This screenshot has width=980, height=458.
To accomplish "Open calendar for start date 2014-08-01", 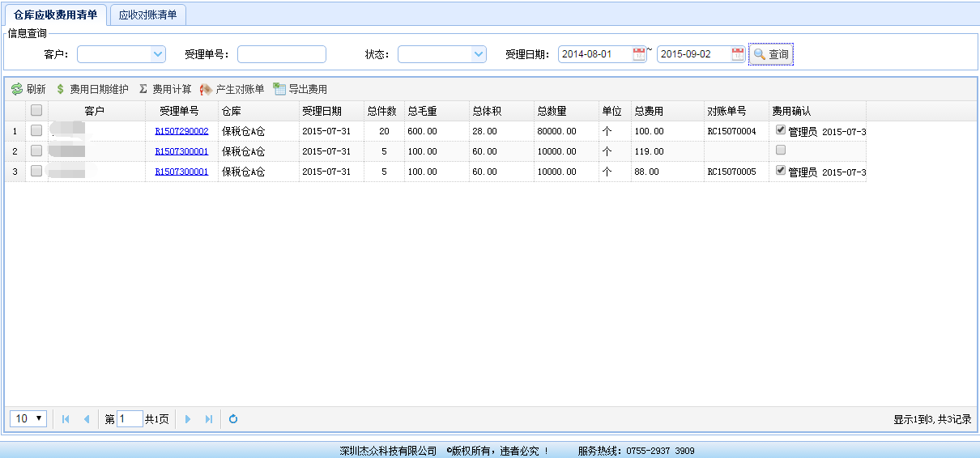I will coord(639,54).
